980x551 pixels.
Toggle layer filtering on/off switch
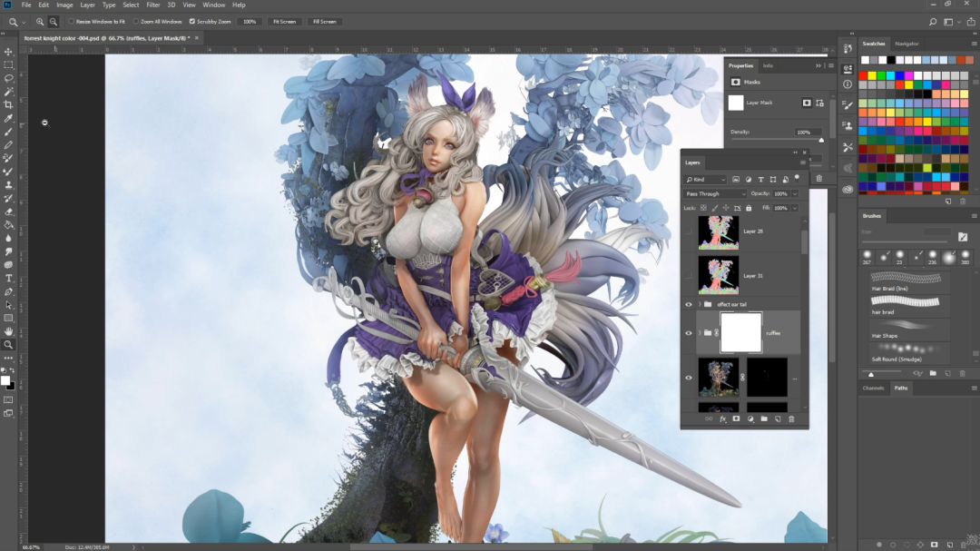(797, 178)
